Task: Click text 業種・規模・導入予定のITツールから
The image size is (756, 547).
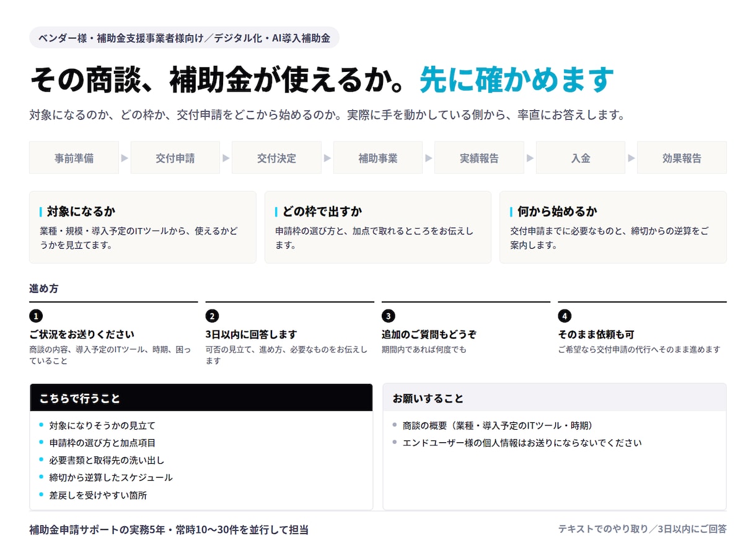Action: click(116, 231)
